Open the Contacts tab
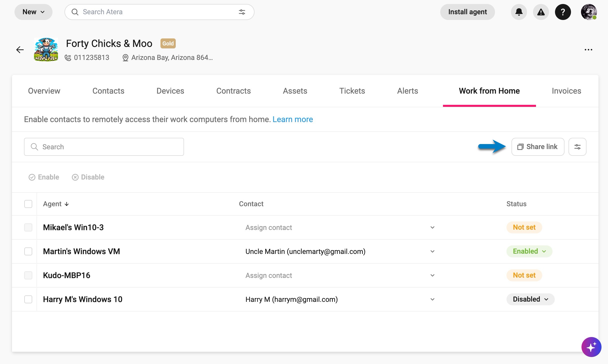 [x=108, y=91]
